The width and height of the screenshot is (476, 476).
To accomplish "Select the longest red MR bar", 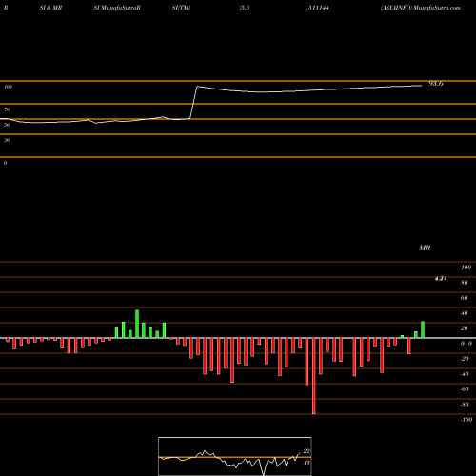I will click(x=314, y=376).
